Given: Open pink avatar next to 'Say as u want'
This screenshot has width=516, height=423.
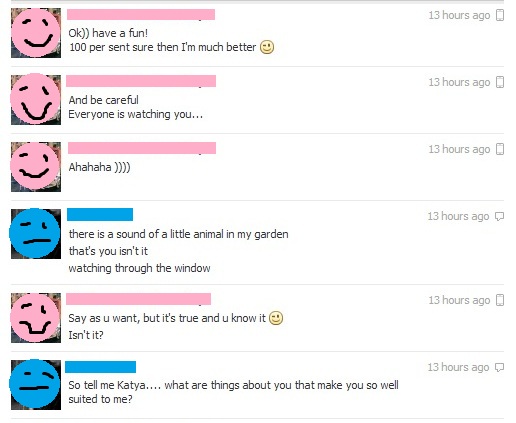Looking at the screenshot, I should [36, 318].
